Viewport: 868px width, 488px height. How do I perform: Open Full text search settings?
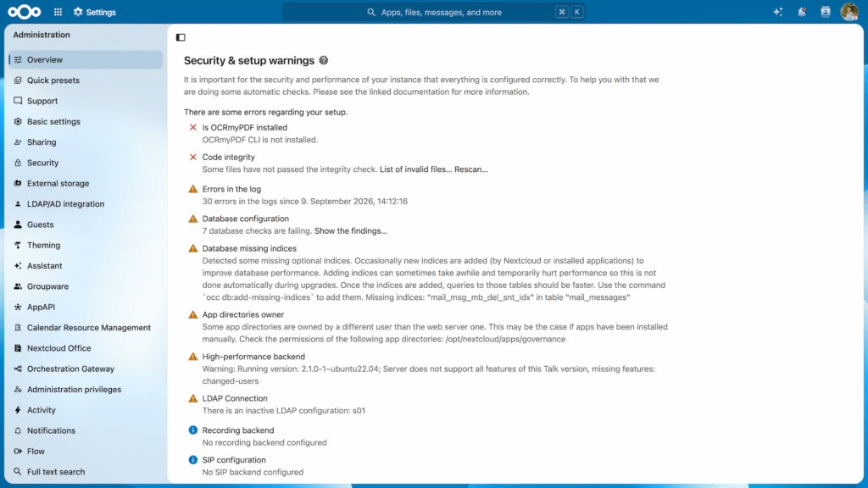click(x=86, y=472)
